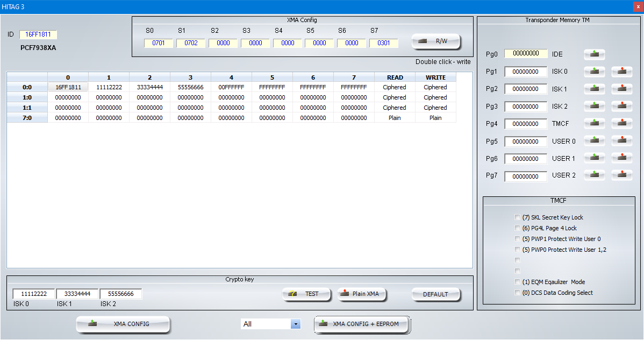Click the Pg1 ISK 0 value field
Viewport: 644px width, 340px height.
point(526,72)
